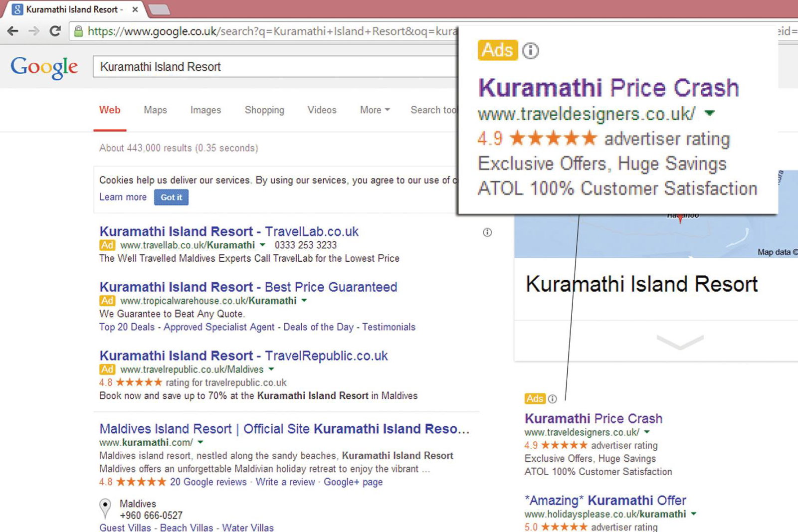Screen dimensions: 798x532
Task: Click TravelLab phone number 0333 253 3233
Action: (306, 245)
